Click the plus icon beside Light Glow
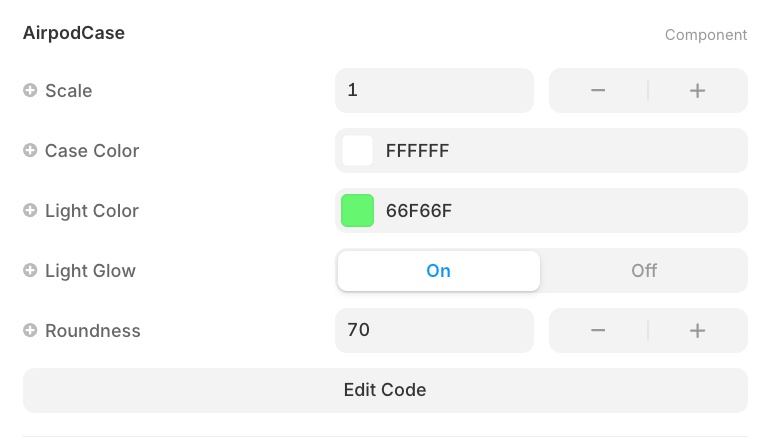 click(x=30, y=271)
